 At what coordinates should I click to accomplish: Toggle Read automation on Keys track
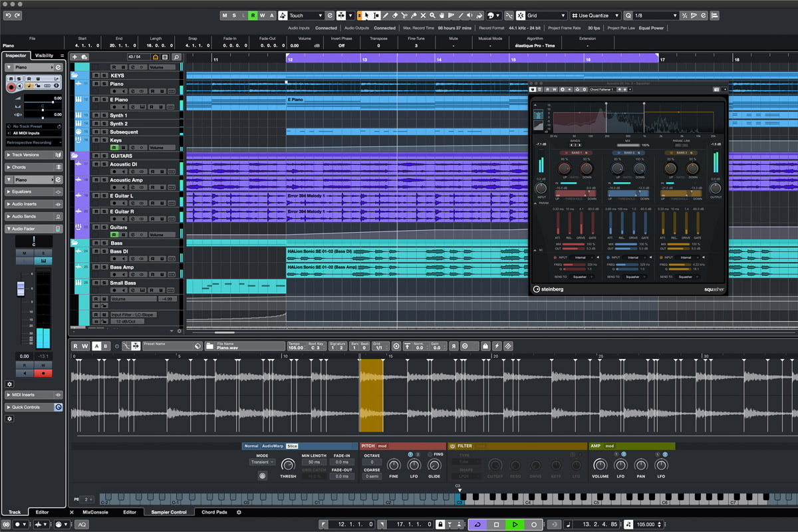[114, 148]
